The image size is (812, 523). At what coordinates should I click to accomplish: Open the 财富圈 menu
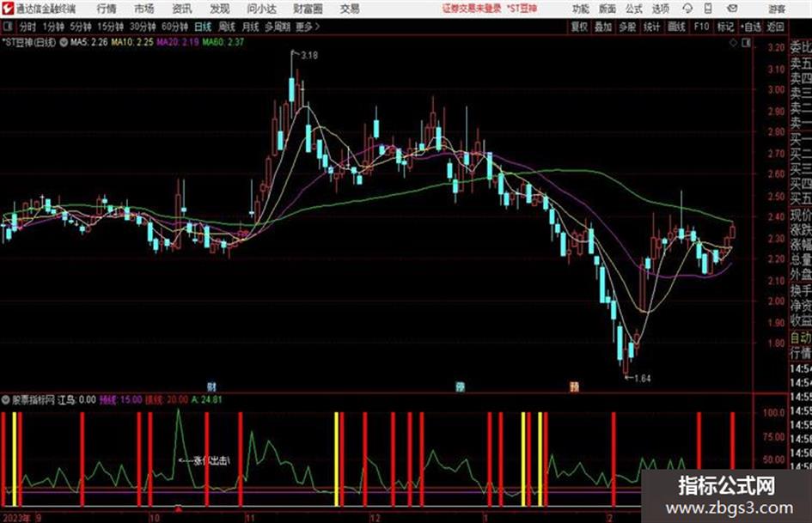[x=308, y=9]
